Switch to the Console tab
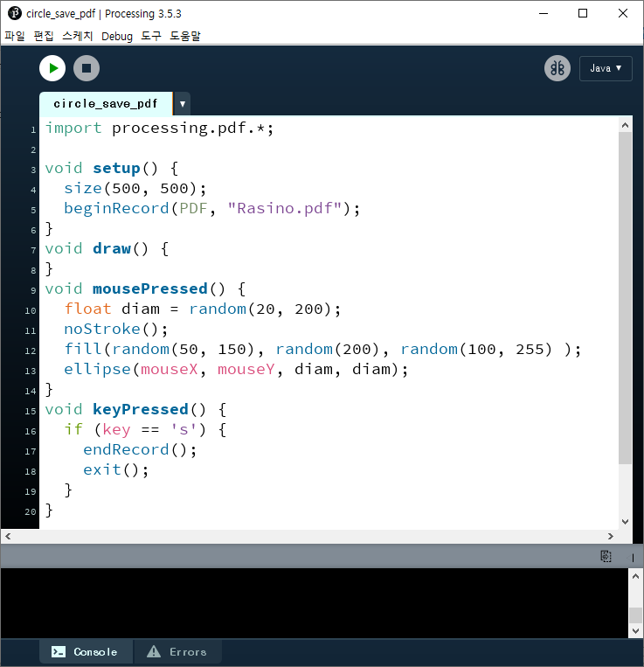This screenshot has height=667, width=644. point(87,651)
